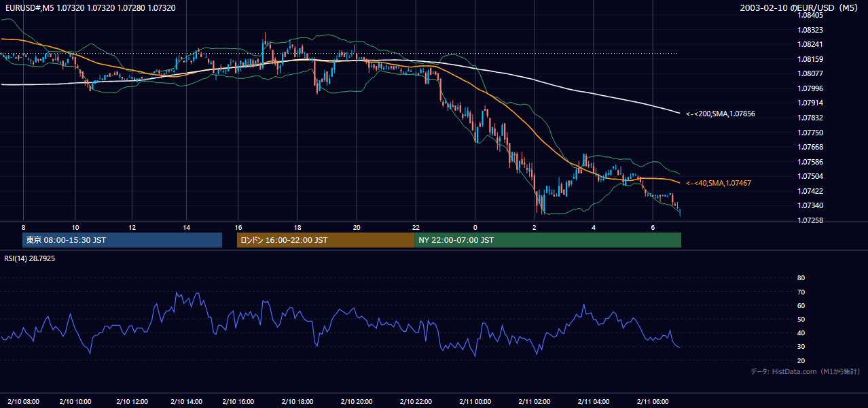Click the 2/10 12:00 time axis label
This screenshot has height=408, width=868.
pyautogui.click(x=132, y=401)
